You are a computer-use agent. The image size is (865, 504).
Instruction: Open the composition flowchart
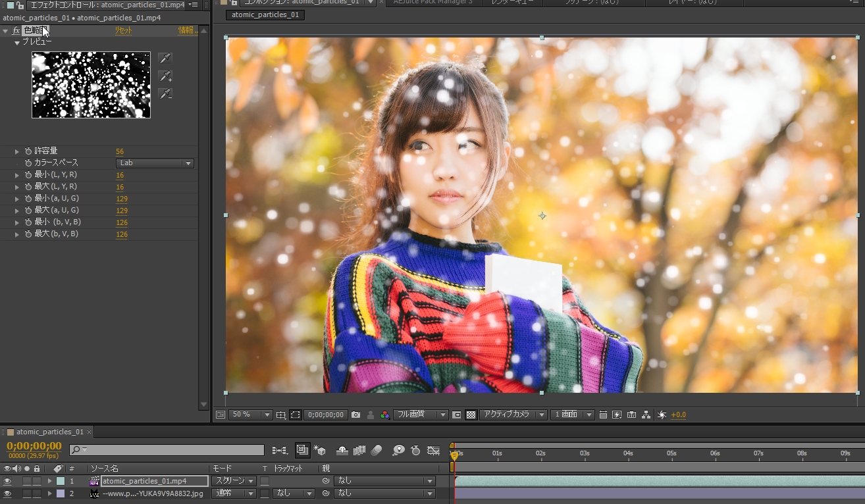click(x=646, y=415)
